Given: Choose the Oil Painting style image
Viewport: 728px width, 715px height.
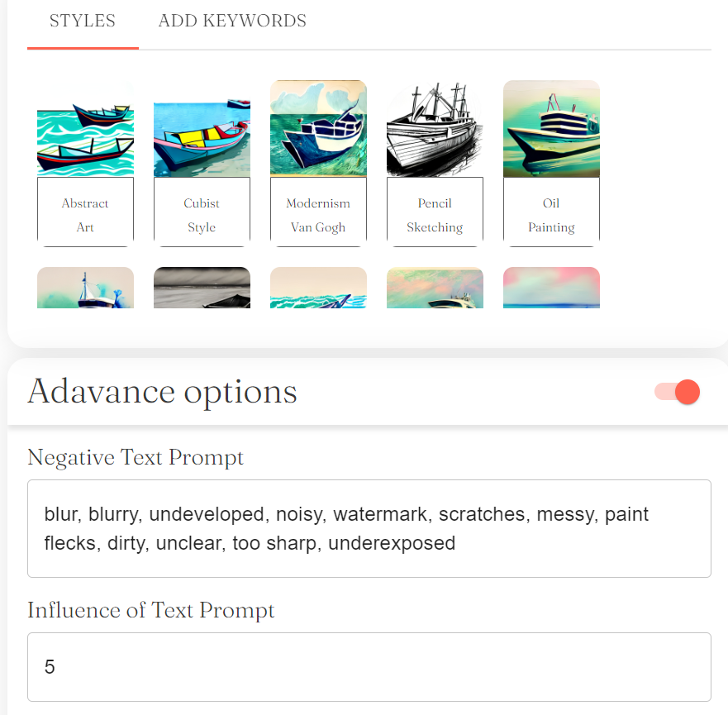Looking at the screenshot, I should (551, 129).
